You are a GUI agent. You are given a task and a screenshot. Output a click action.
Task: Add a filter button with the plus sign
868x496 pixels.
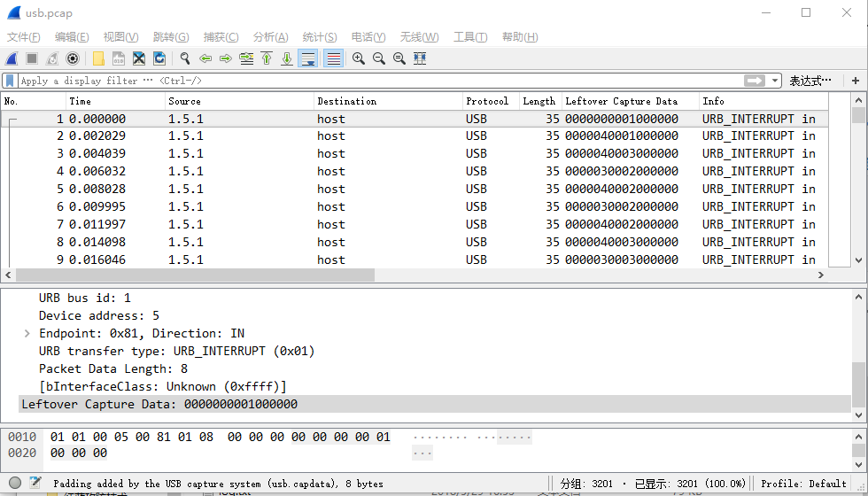point(856,81)
